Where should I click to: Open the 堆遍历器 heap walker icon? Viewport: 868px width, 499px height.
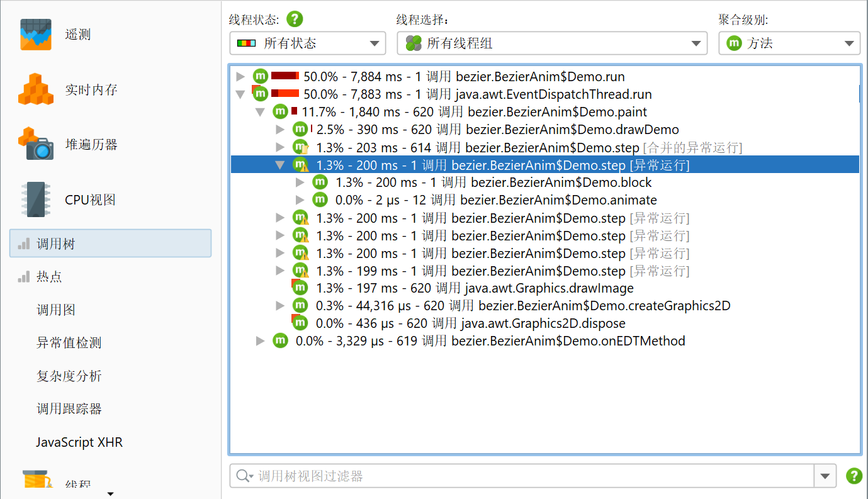coord(35,144)
